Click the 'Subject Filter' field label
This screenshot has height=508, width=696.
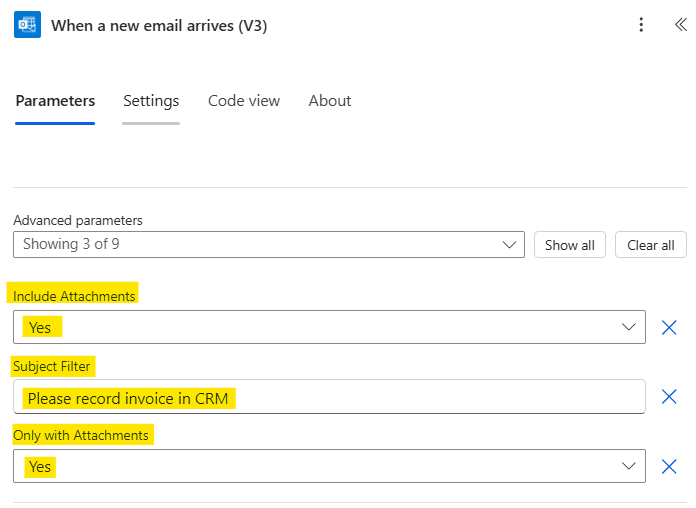click(x=54, y=366)
